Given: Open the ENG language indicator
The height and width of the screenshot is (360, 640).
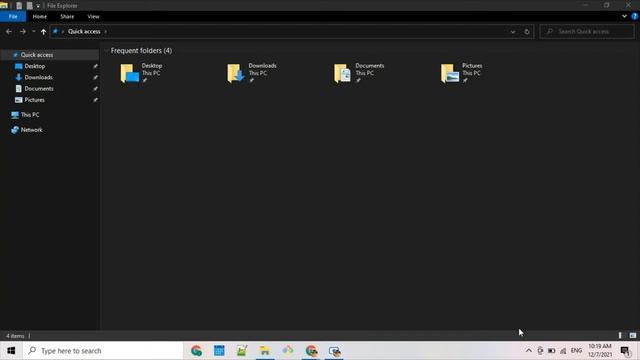Looking at the screenshot, I should (x=576, y=351).
